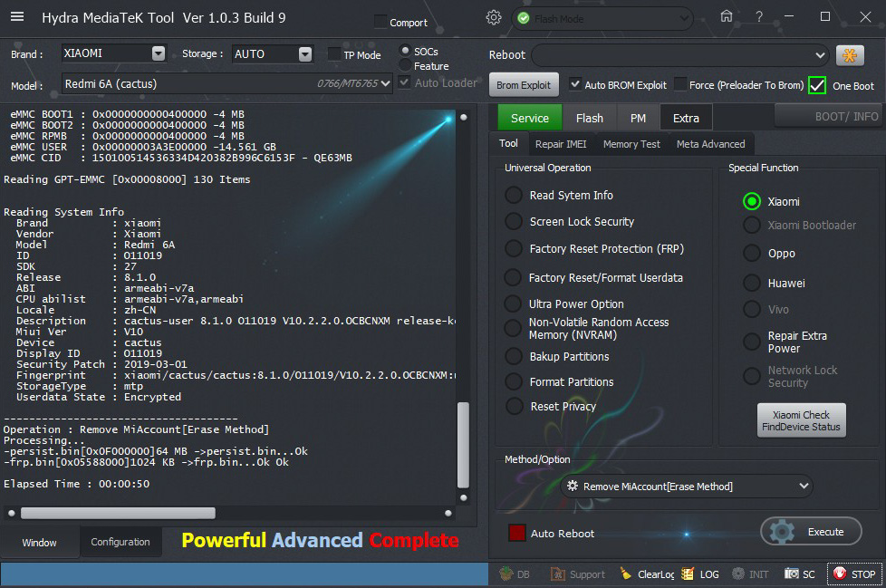Click the red Auto Reboot color box
This screenshot has width=886, height=588.
(517, 534)
